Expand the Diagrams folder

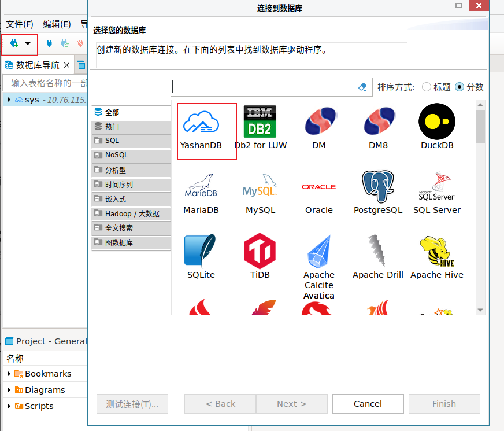pos(9,390)
